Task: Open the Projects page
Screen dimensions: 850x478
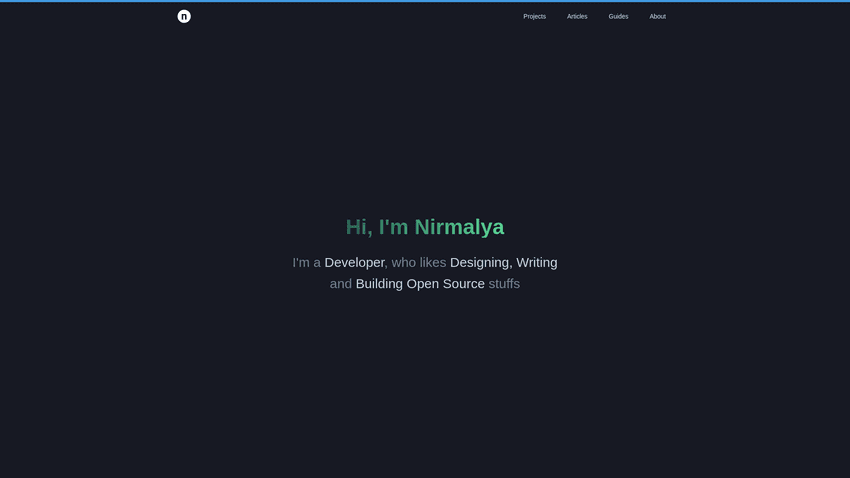Action: point(534,16)
